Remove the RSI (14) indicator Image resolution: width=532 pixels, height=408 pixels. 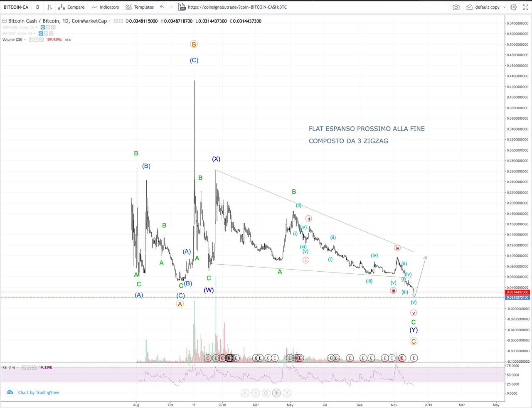click(x=34, y=368)
